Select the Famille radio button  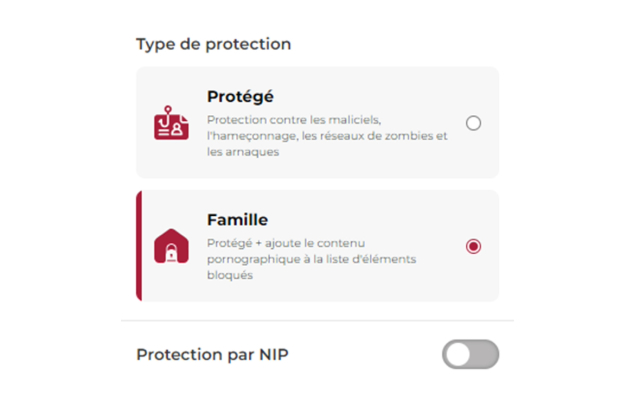473,246
